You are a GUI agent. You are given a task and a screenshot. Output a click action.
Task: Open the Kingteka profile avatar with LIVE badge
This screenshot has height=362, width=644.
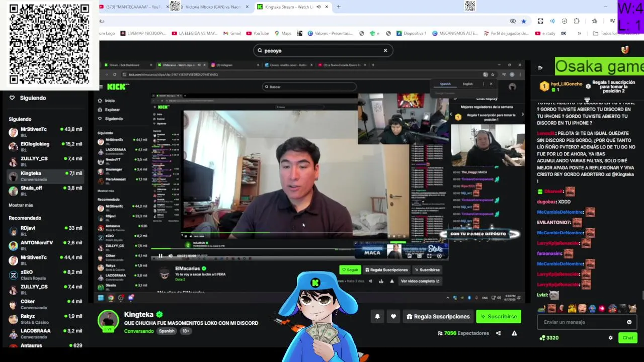pyautogui.click(x=108, y=321)
